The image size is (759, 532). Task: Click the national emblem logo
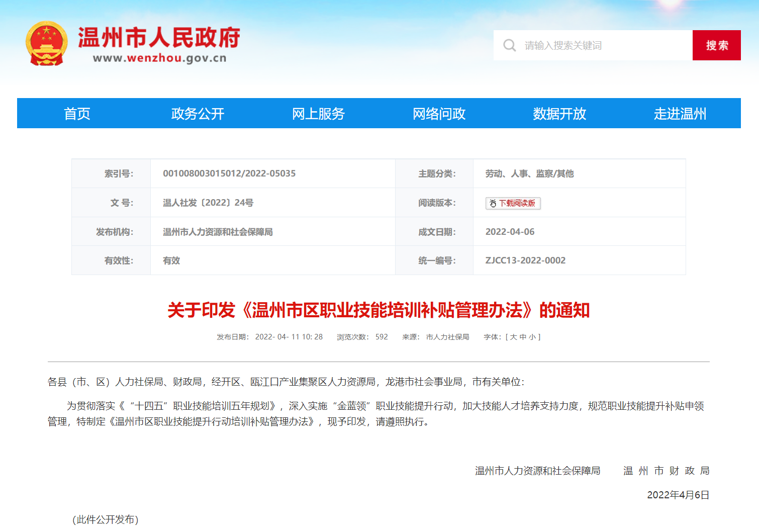46,44
